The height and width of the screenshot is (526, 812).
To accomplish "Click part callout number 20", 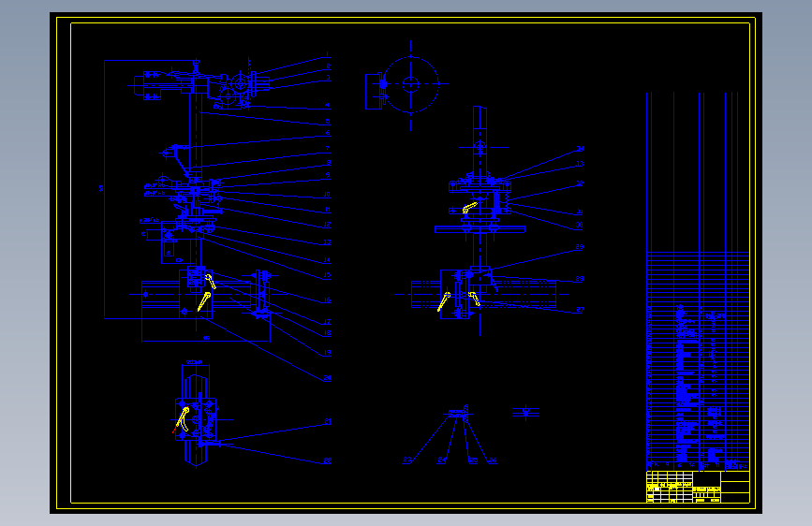I will coord(327,378).
